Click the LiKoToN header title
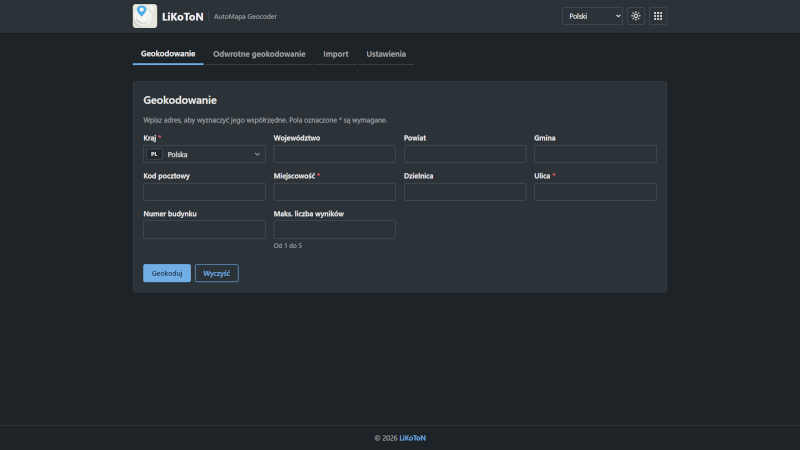 tap(183, 16)
